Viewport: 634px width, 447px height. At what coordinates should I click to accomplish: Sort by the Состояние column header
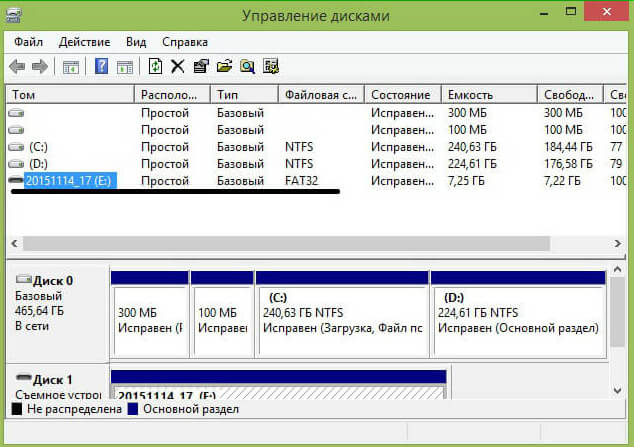tap(403, 95)
